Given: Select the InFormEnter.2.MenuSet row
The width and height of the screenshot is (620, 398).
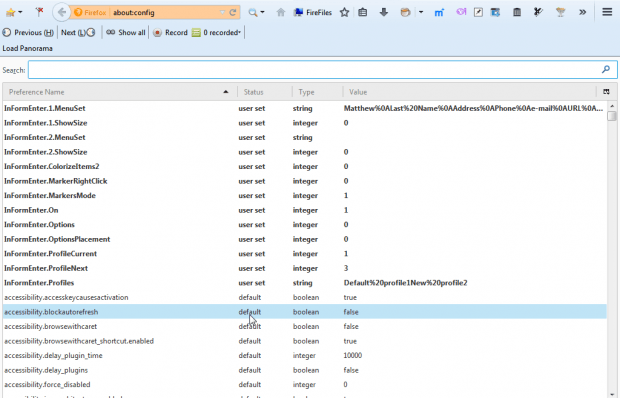Looking at the screenshot, I should coord(304,138).
